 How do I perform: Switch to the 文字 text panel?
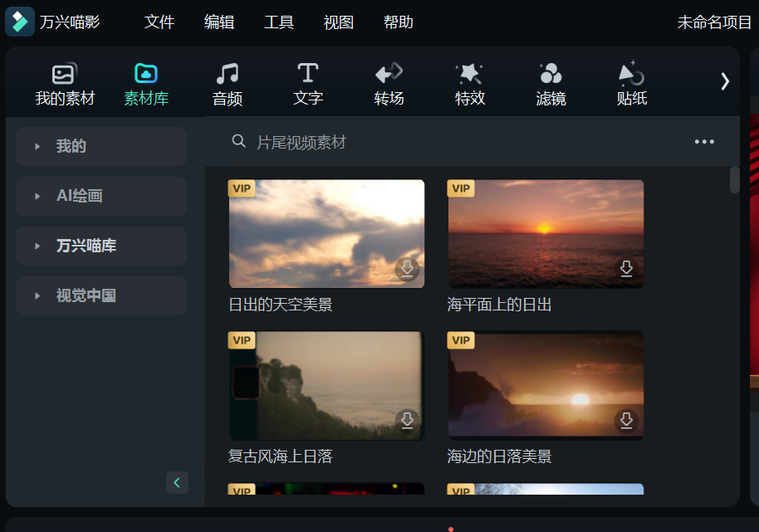(307, 83)
